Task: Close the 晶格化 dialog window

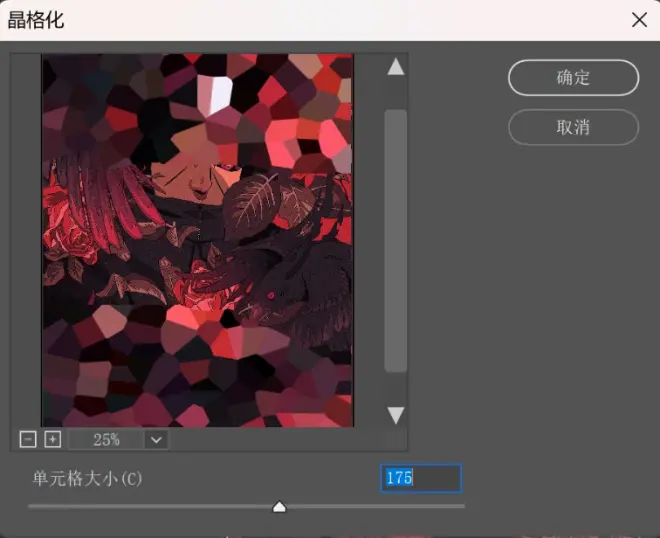Action: (x=639, y=20)
